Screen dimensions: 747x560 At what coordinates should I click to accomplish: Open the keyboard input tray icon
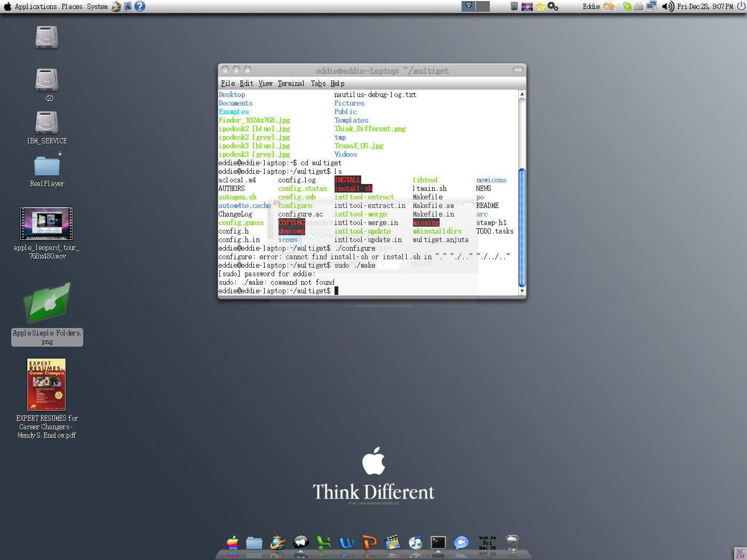pos(639,6)
